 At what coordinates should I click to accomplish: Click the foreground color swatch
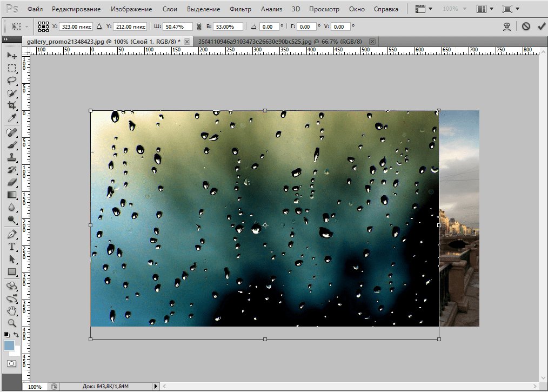[9, 346]
